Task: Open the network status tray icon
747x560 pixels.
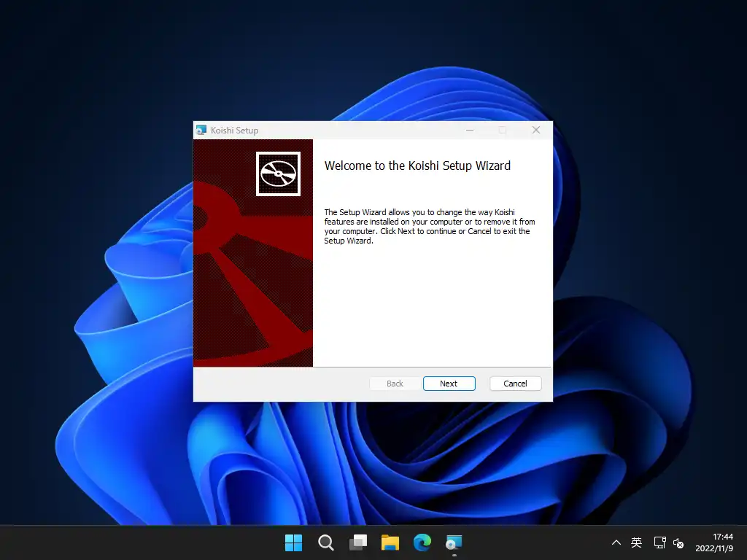Action: point(659,542)
